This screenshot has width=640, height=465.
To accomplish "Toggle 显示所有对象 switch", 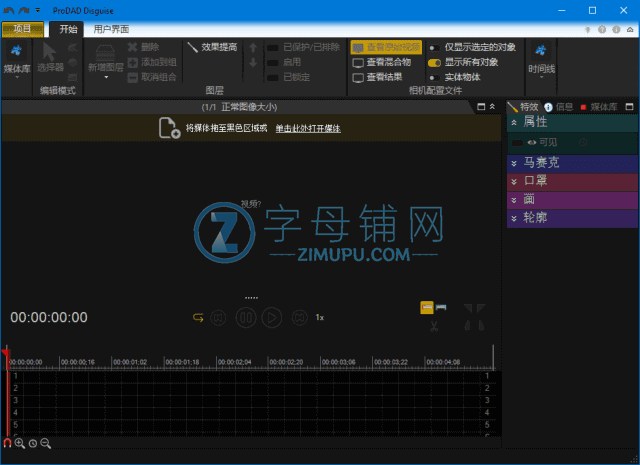I will [434, 62].
